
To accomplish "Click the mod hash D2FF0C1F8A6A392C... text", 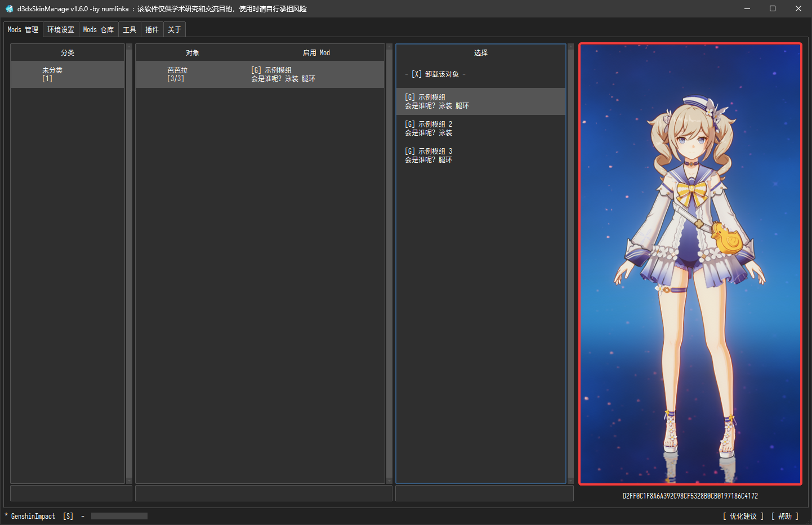I will [690, 496].
